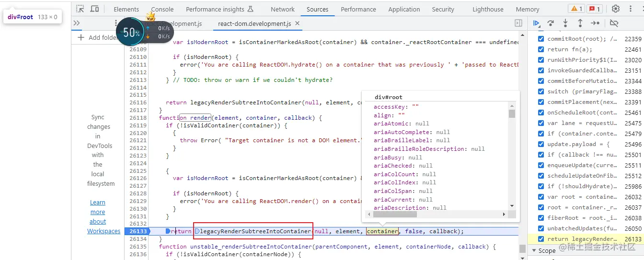Uncheck breakpoint switch (primaryFlag line 23388
This screenshot has height=260, width=644.
tap(541, 91)
